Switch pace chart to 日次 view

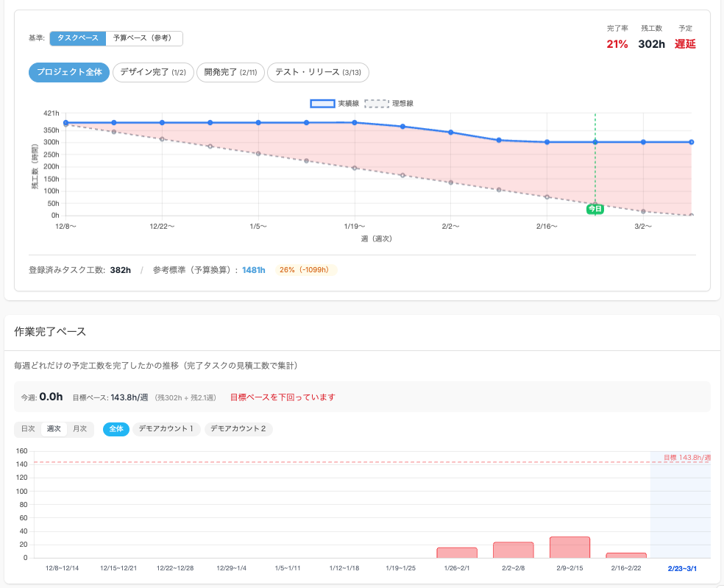pos(28,428)
